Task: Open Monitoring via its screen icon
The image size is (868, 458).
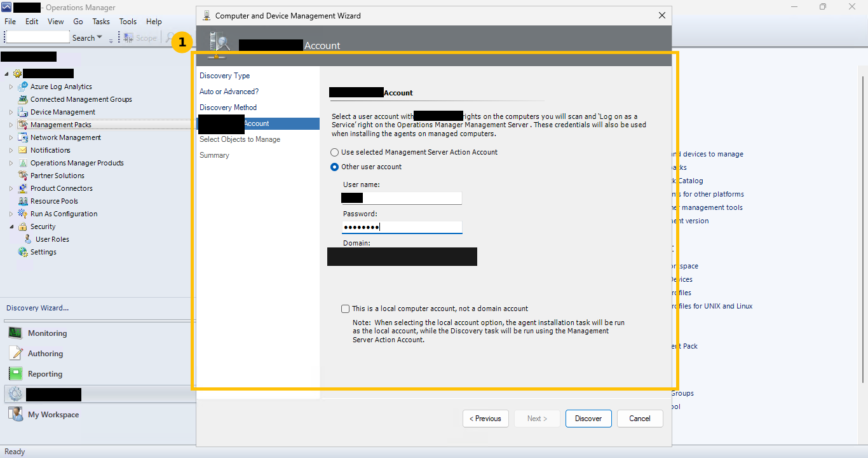Action: [15, 333]
